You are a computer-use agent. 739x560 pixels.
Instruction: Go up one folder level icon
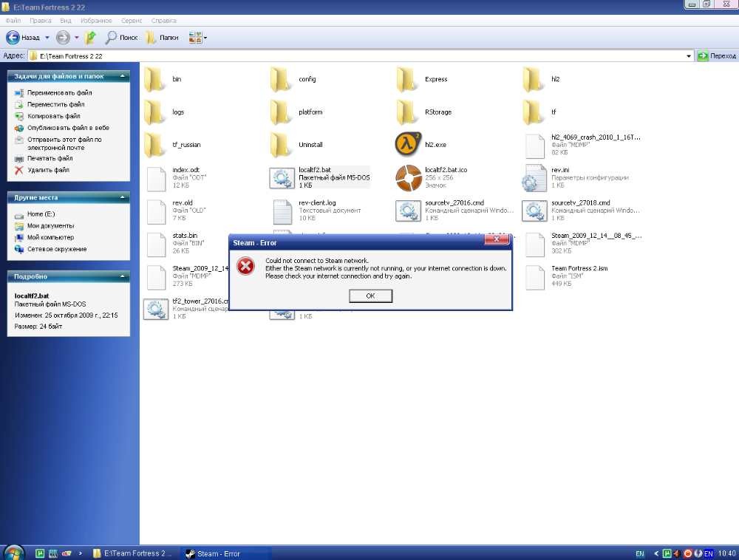[x=90, y=37]
